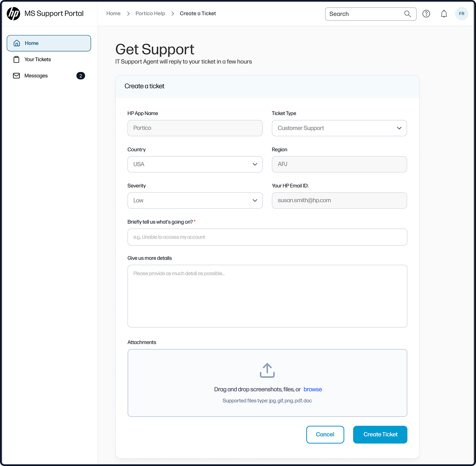Click the browse link for attachments

click(312, 389)
